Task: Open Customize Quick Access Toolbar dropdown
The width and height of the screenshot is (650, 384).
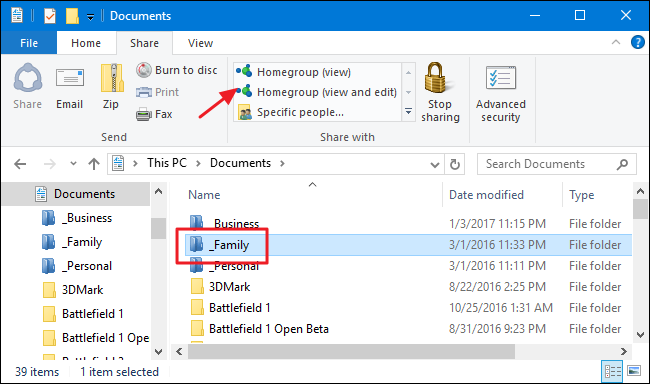Action: click(x=90, y=17)
